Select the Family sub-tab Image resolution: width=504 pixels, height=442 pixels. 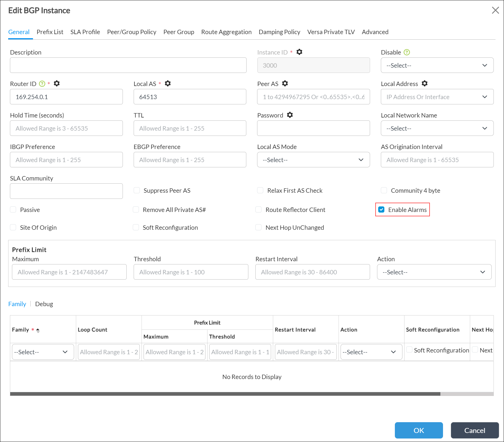tap(17, 304)
